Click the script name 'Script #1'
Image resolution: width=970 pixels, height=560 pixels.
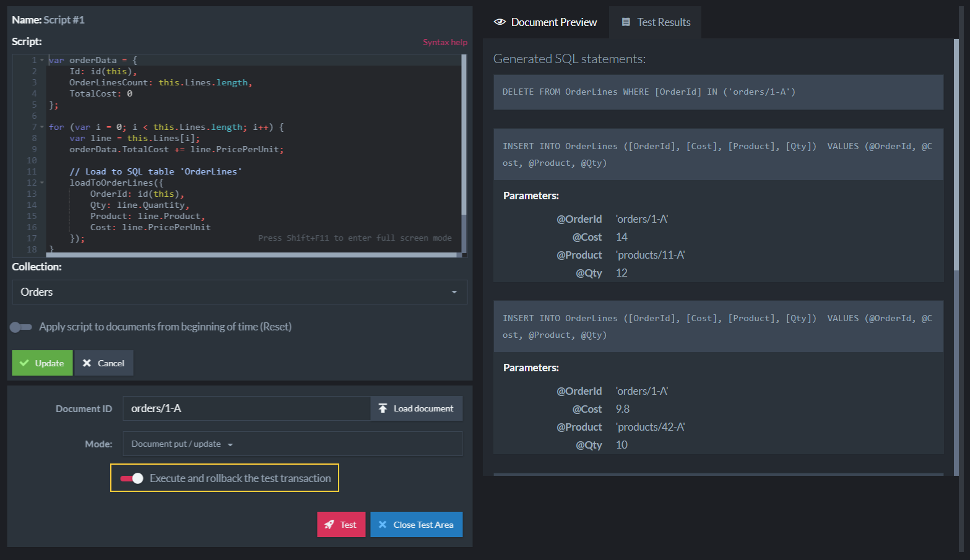pyautogui.click(x=64, y=20)
